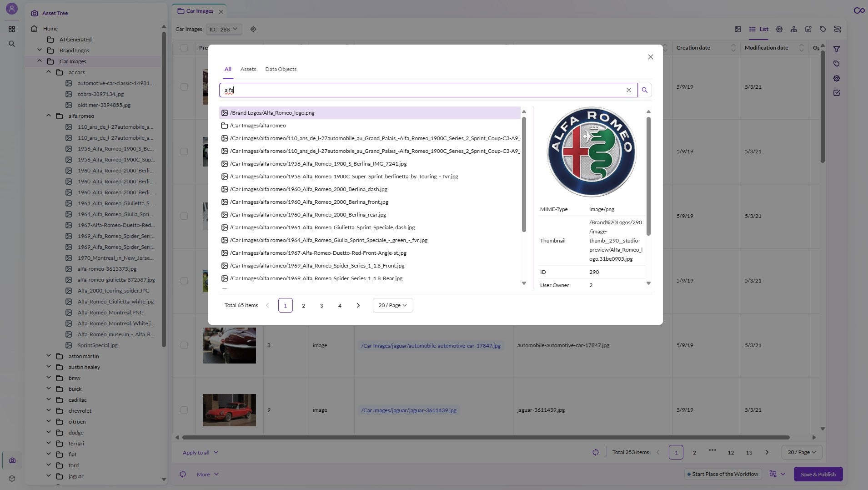Check the row checkbox for jaguar-3611439.jpg
The height and width of the screenshot is (490, 868).
click(184, 409)
